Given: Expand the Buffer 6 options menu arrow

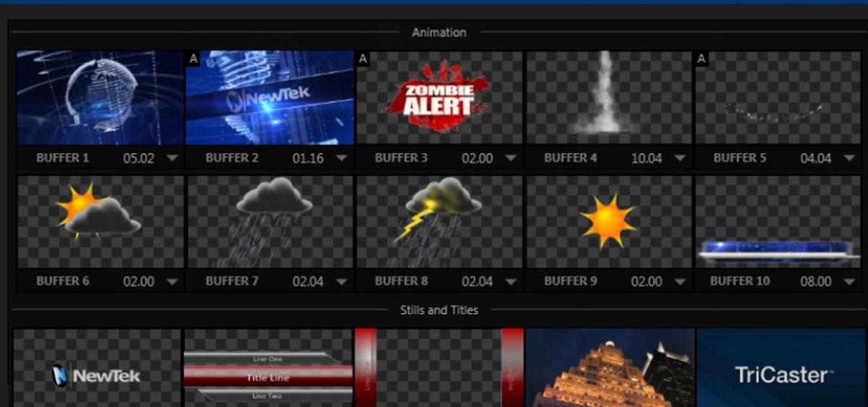Looking at the screenshot, I should point(172,282).
